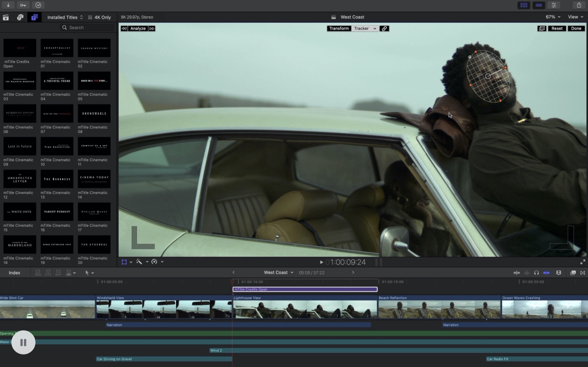Open the Titles and Generators sidebar
This screenshot has width=588, height=367.
pyautogui.click(x=34, y=17)
